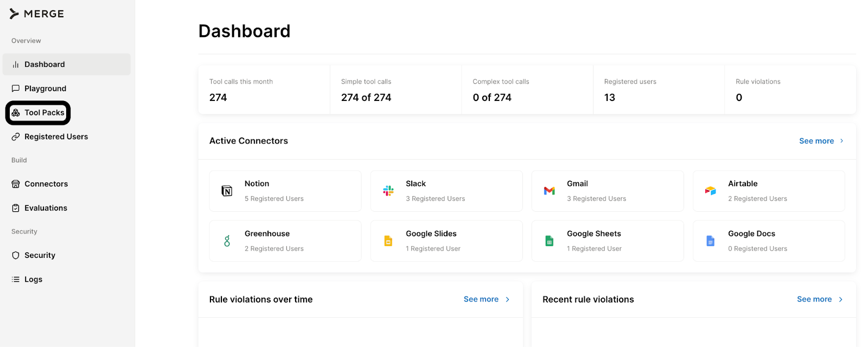
Task: Click the Greenhouse logo icon
Action: click(x=227, y=241)
